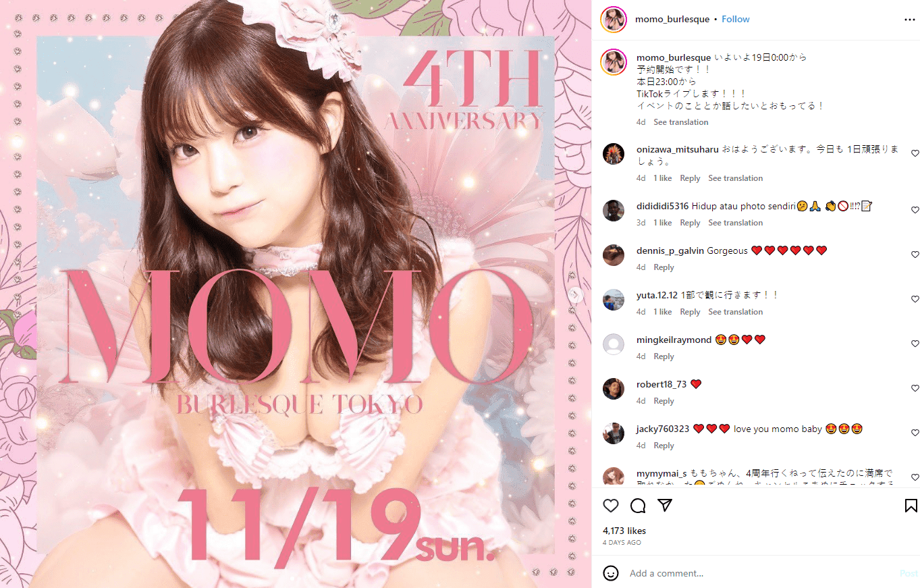Screen dimensions: 920x588
Task: See translation of onizawa_mitsuharu's comment
Action: 736,178
